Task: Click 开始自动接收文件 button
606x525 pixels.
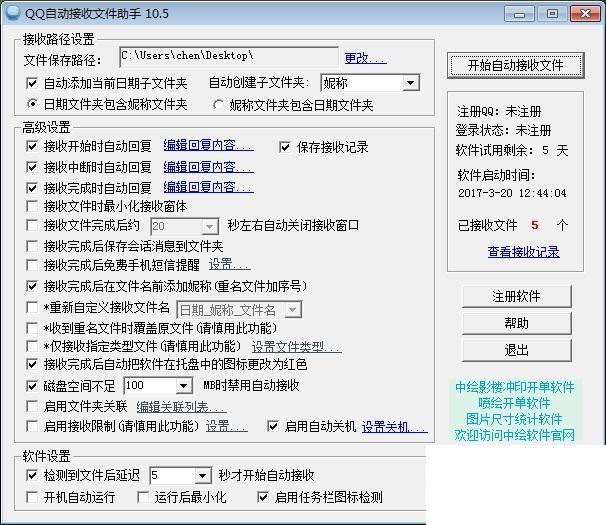Action: 516,65
